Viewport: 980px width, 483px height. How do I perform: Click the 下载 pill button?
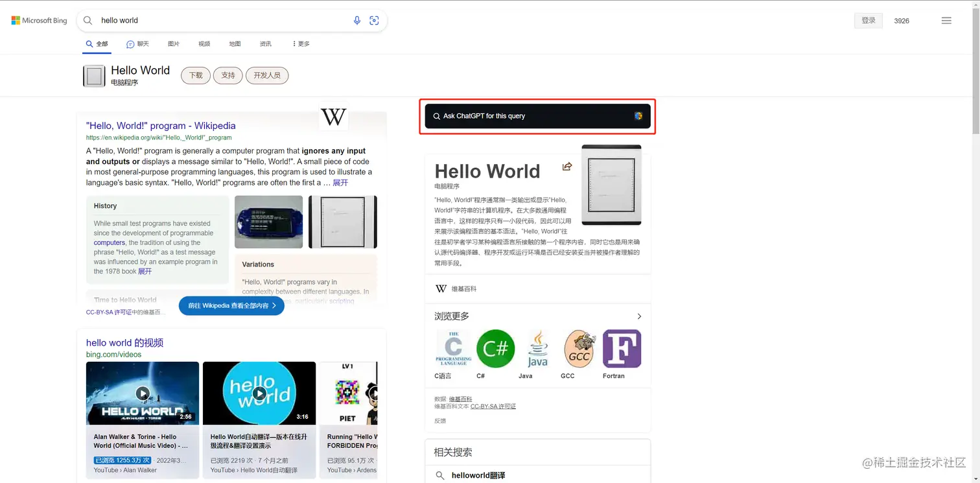click(x=196, y=76)
